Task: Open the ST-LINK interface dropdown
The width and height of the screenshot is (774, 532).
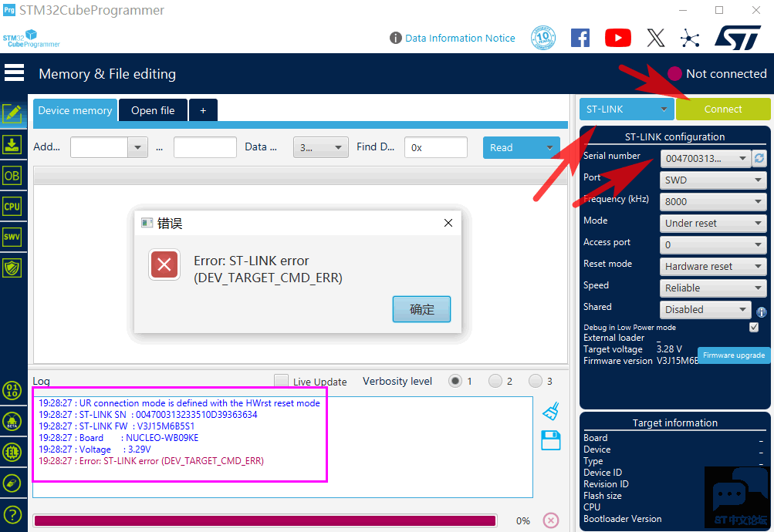Action: pyautogui.click(x=627, y=109)
